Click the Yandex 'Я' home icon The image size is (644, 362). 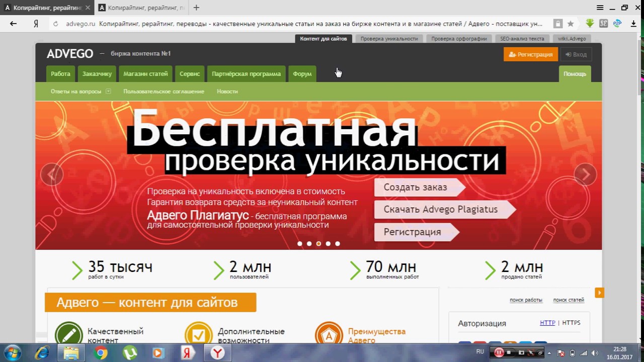(x=36, y=24)
